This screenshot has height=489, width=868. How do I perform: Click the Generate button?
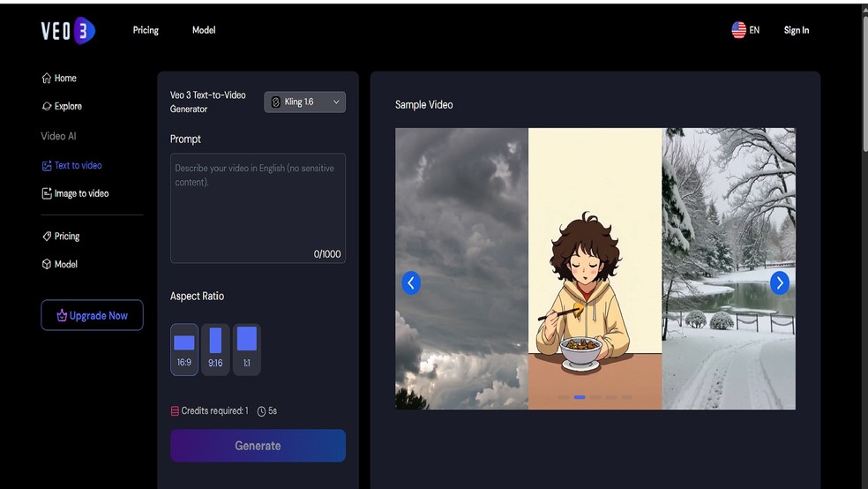coord(258,446)
